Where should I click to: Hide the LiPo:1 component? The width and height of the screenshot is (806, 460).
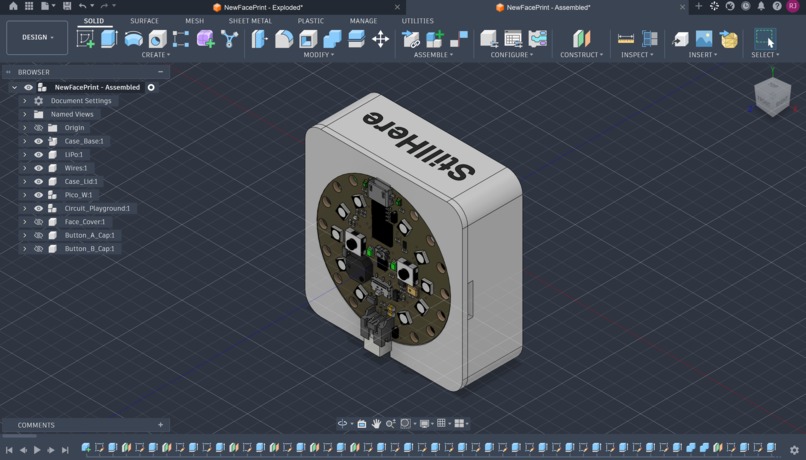39,154
